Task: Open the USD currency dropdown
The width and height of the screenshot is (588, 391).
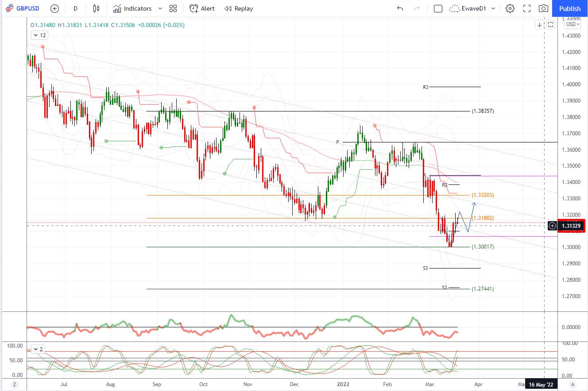Action: point(572,24)
